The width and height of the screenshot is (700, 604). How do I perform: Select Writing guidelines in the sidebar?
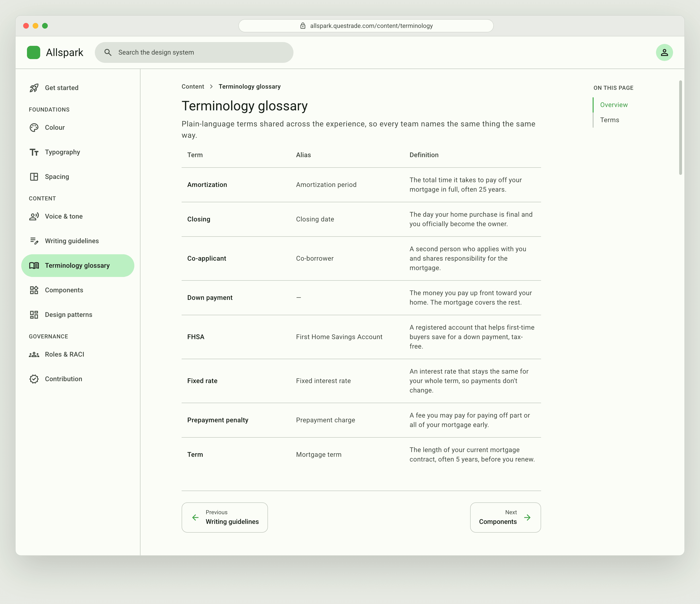coord(78,241)
